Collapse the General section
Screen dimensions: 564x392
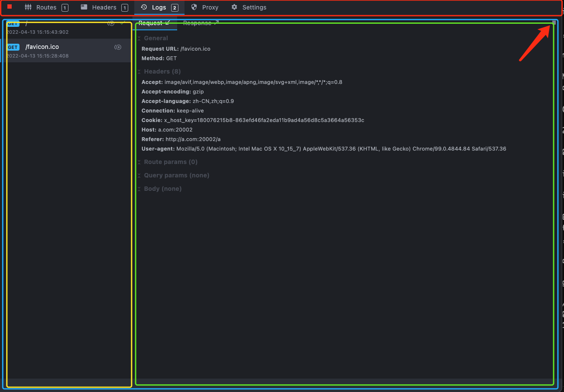click(x=153, y=38)
